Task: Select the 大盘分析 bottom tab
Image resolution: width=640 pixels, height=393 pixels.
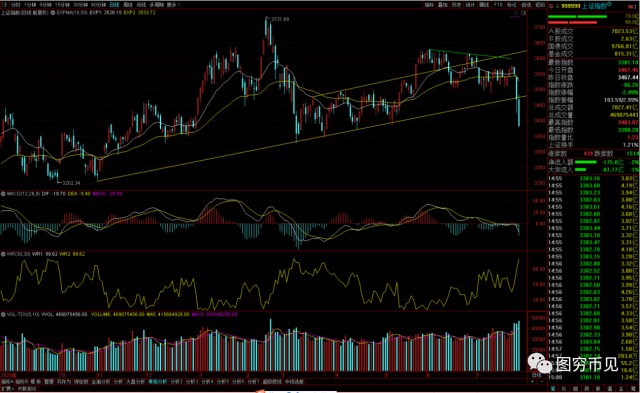Action: pos(135,382)
